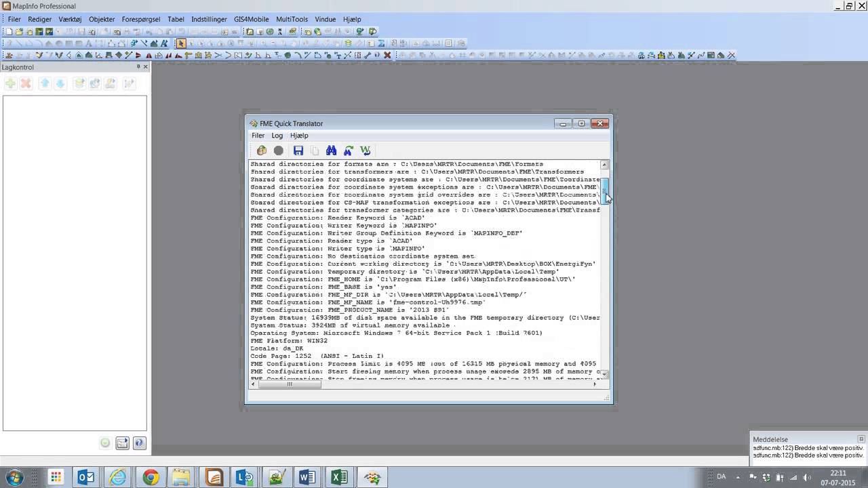Click the New Table icon in MapInfo toolbar
The image size is (868, 488).
pos(9,31)
